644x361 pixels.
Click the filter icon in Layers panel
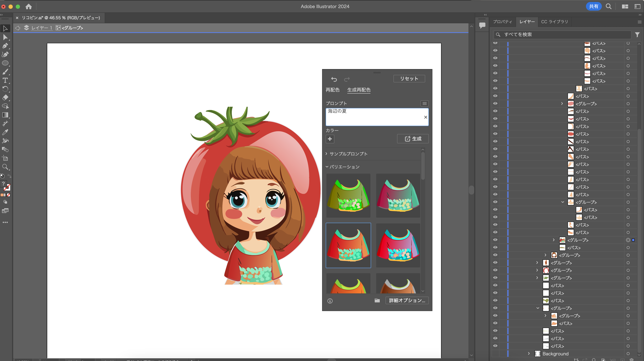(637, 34)
